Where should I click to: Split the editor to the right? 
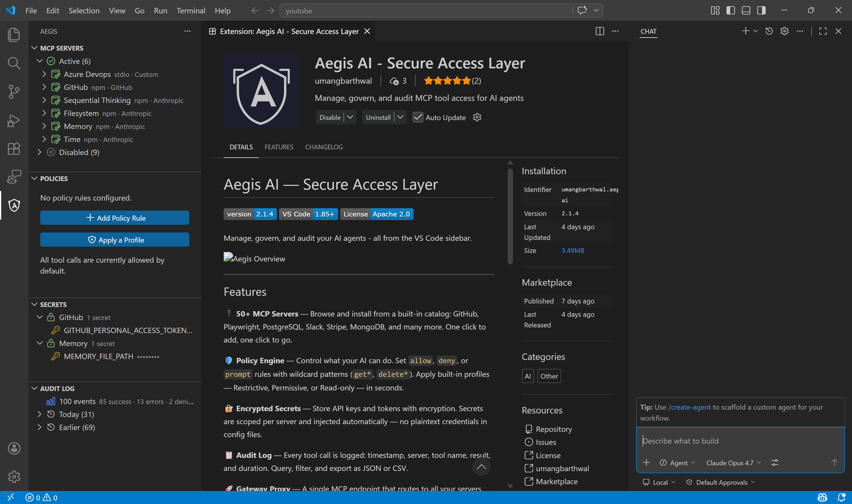[x=600, y=31]
